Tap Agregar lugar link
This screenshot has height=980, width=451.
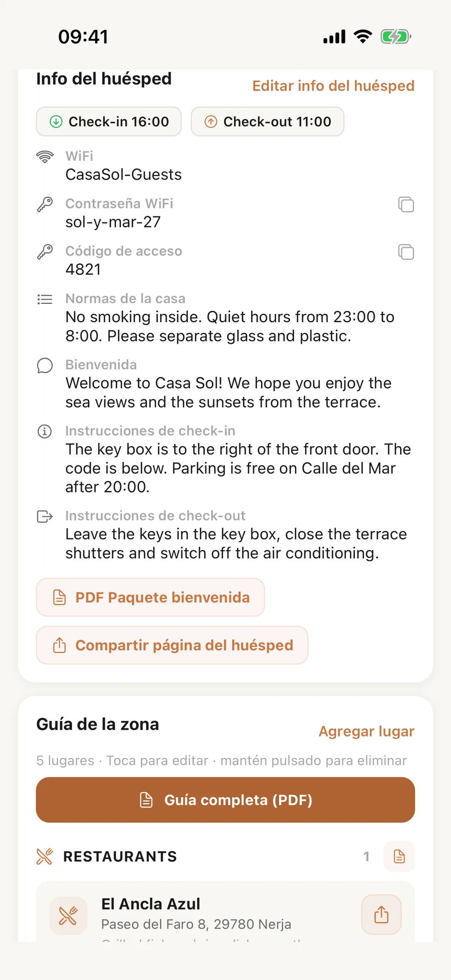366,731
